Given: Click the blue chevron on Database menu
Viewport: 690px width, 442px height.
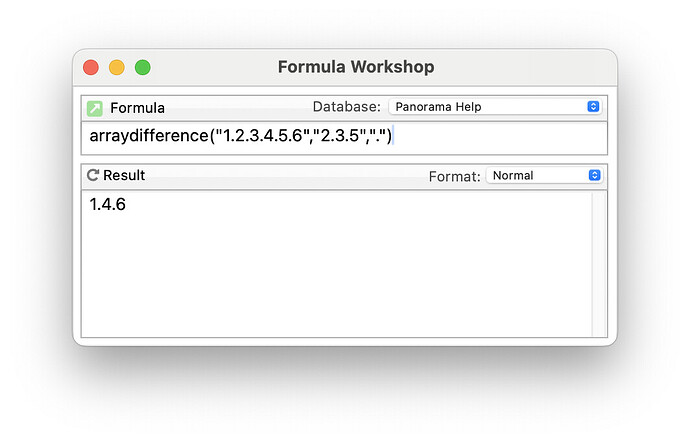Looking at the screenshot, I should [593, 107].
